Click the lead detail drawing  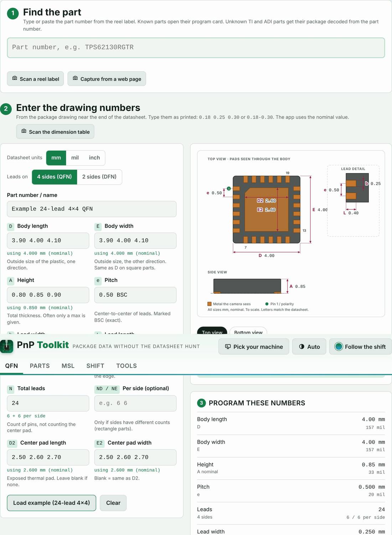[353, 200]
